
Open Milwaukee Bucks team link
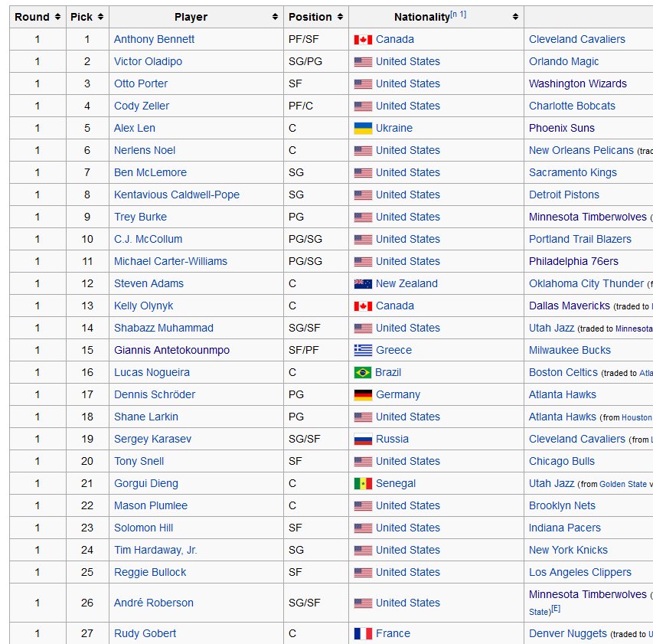click(x=570, y=350)
